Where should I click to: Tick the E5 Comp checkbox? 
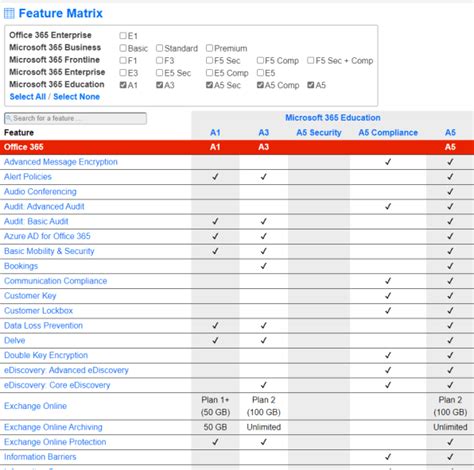[209, 73]
